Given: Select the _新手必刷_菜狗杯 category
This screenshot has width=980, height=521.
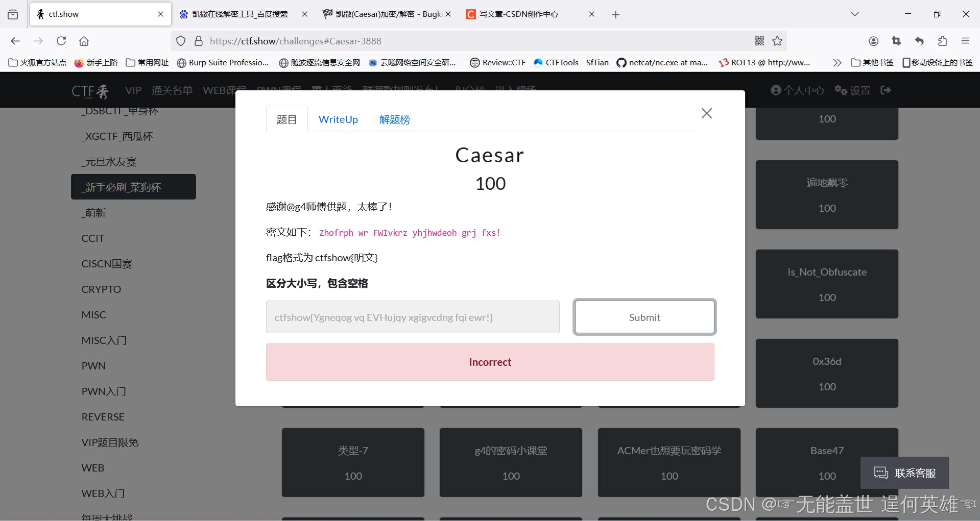Looking at the screenshot, I should tap(133, 187).
